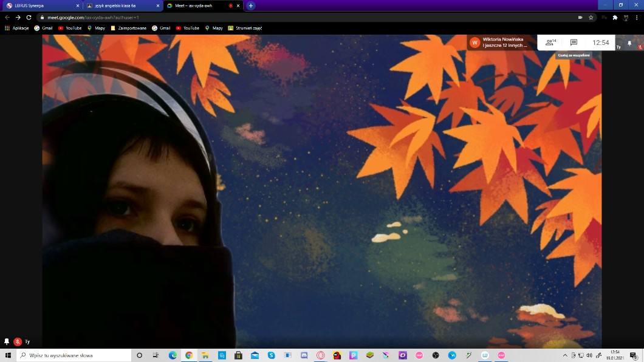This screenshot has height=362, width=644.
Task: Click the pin icon at bottom-left of video
Action: coord(7,342)
